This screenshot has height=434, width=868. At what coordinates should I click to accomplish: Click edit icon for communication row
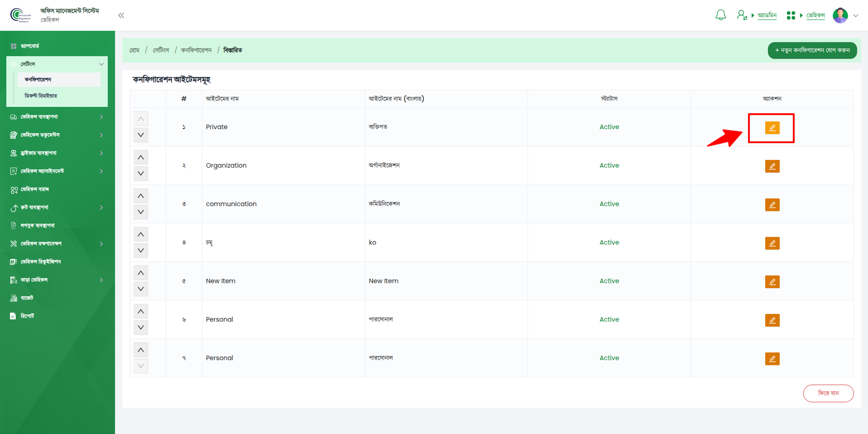(772, 205)
